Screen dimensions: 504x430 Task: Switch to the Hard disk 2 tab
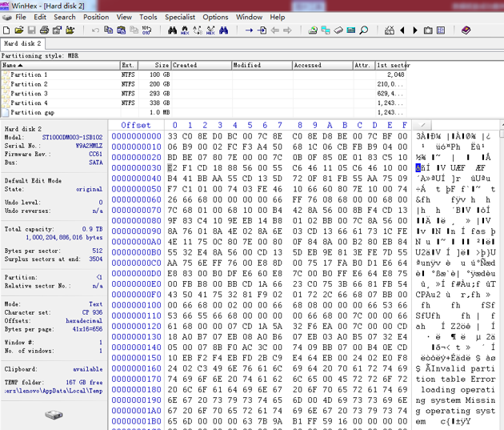click(22, 44)
